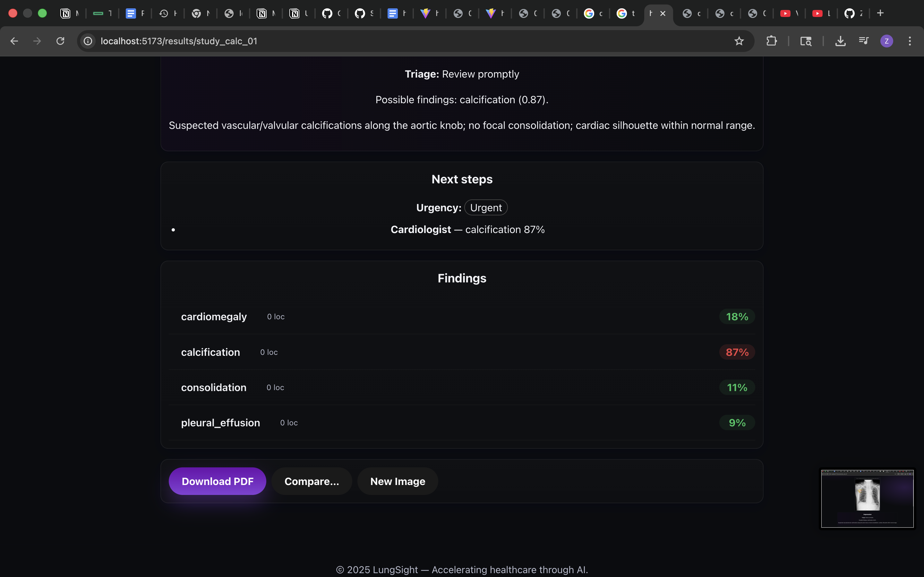Click the New Image button
The width and height of the screenshot is (924, 577).
398,481
